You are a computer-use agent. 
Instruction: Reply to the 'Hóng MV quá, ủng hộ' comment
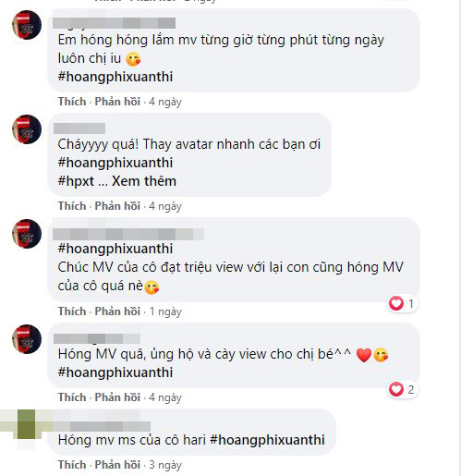[x=117, y=397]
